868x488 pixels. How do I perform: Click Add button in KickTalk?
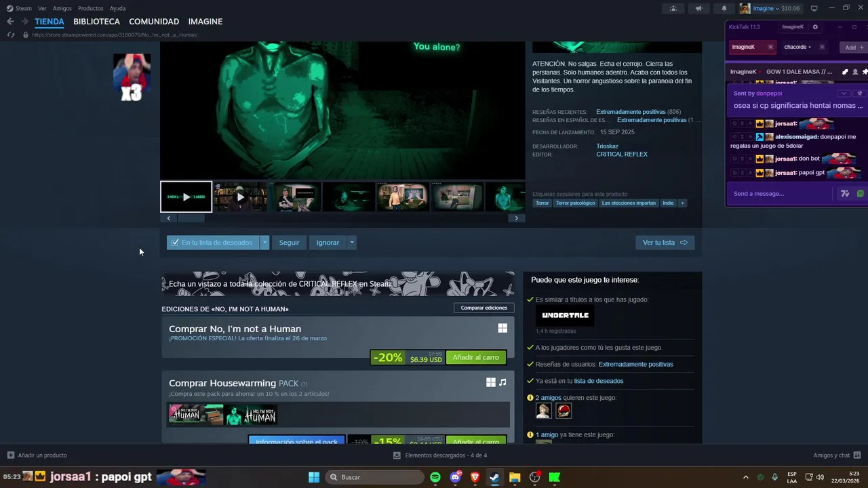[x=854, y=47]
